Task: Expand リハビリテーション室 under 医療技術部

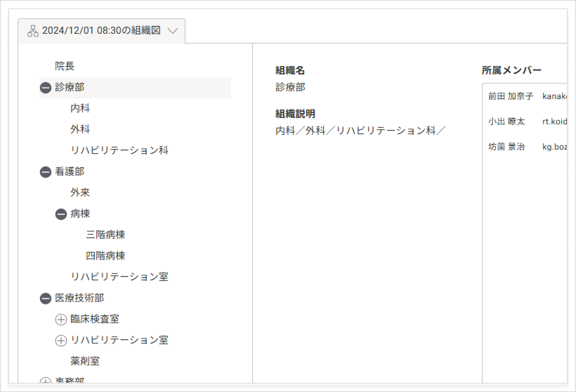Action: tap(61, 340)
